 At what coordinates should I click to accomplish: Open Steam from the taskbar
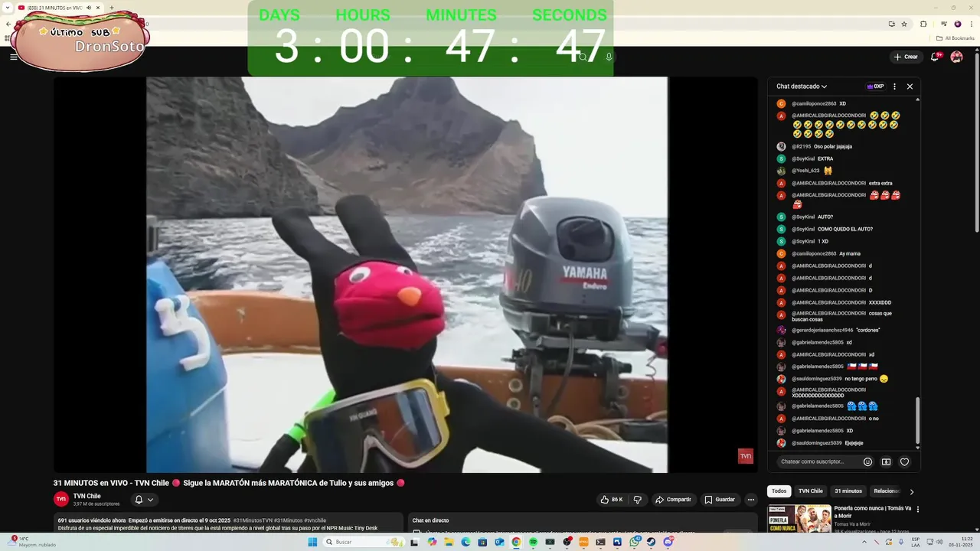click(x=651, y=542)
